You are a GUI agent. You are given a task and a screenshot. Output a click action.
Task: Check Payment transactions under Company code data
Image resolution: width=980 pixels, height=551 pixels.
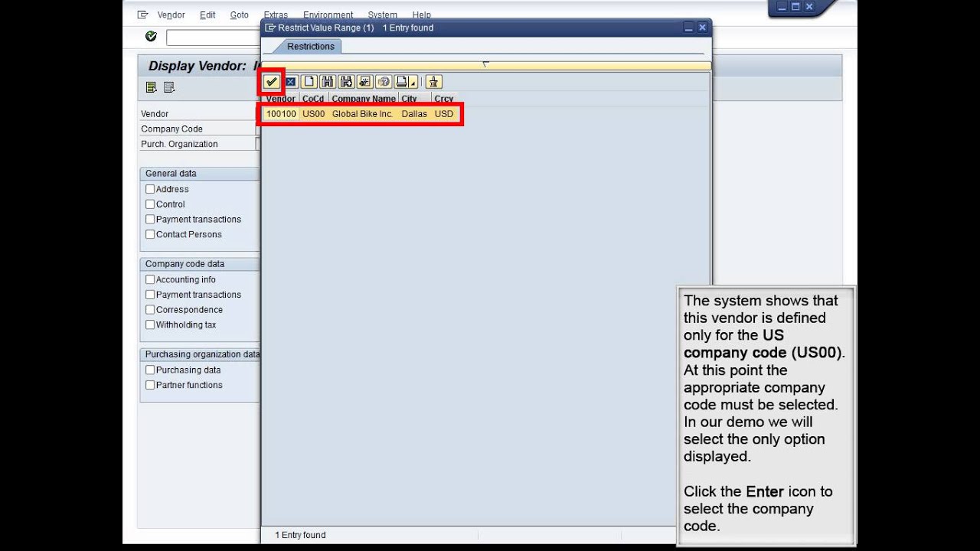click(150, 295)
